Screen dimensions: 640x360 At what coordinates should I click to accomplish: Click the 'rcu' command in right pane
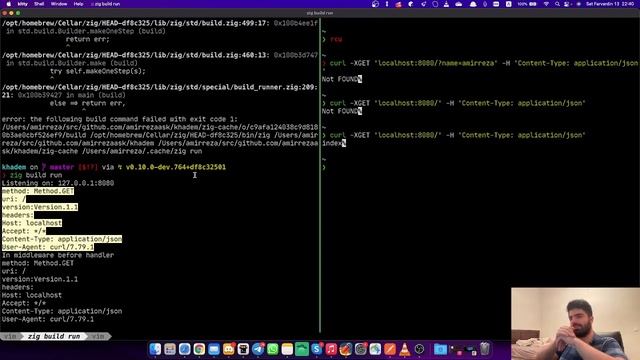(336, 39)
